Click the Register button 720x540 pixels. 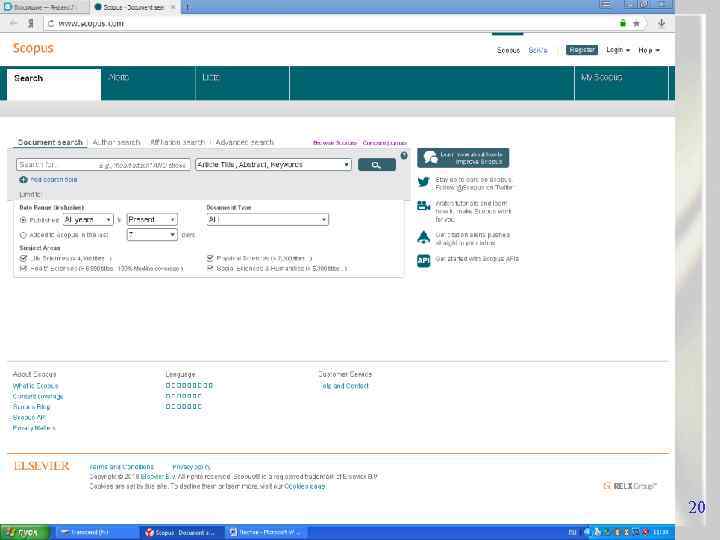[582, 50]
